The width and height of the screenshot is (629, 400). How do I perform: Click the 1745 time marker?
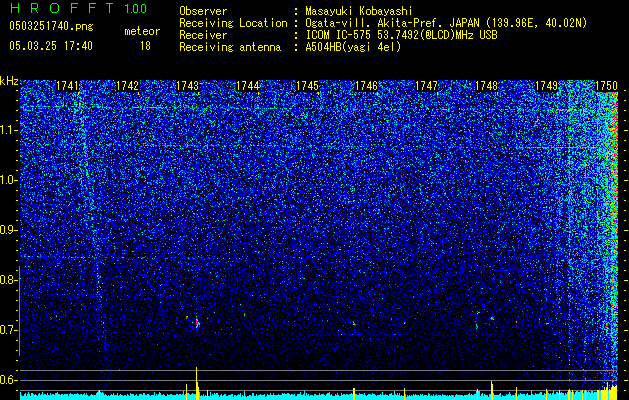[x=307, y=86]
